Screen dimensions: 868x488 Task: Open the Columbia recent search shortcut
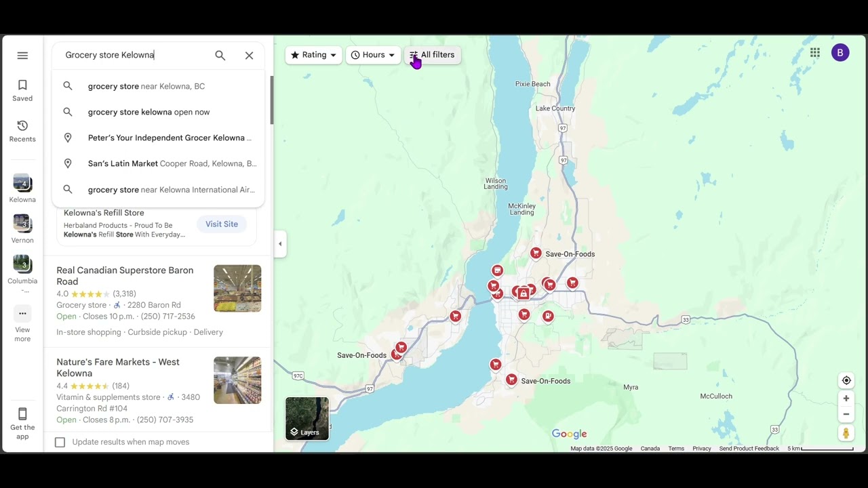[22, 274]
